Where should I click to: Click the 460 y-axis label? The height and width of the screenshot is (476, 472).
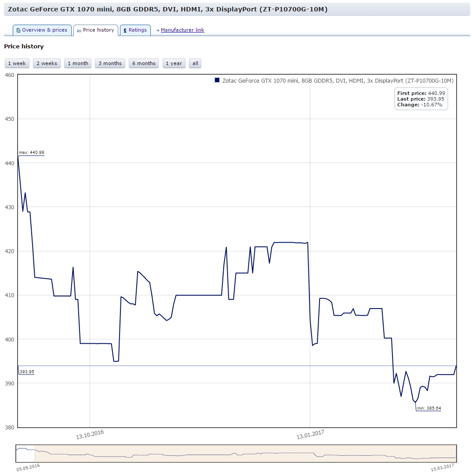click(x=9, y=75)
